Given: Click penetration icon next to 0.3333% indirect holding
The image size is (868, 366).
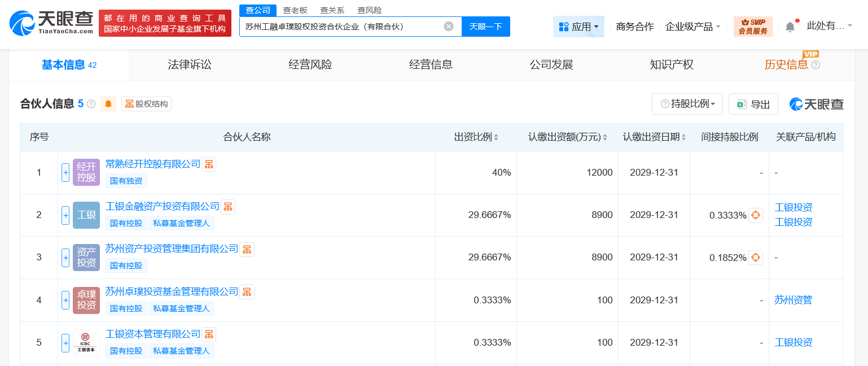Looking at the screenshot, I should pyautogui.click(x=755, y=215).
